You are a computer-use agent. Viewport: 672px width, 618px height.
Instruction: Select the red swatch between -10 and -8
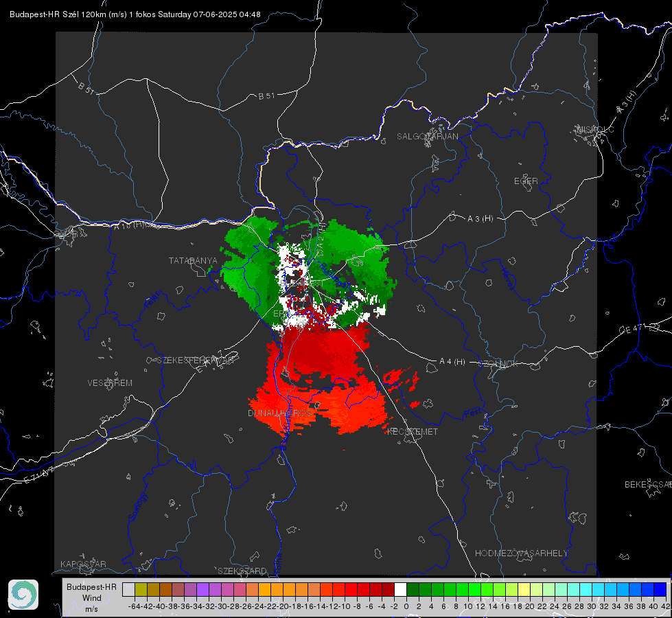tap(351, 589)
